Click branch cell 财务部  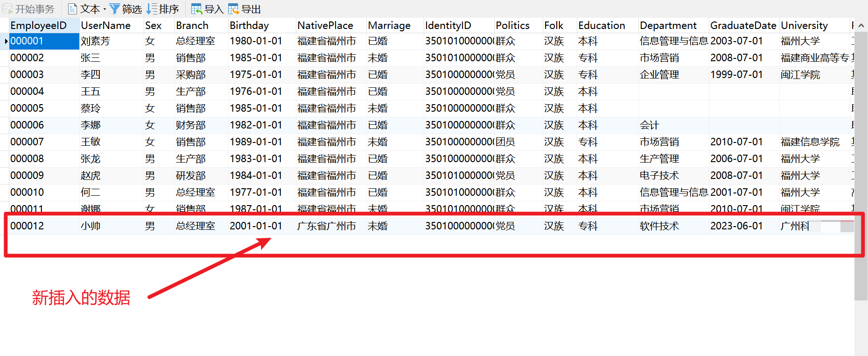point(202,125)
